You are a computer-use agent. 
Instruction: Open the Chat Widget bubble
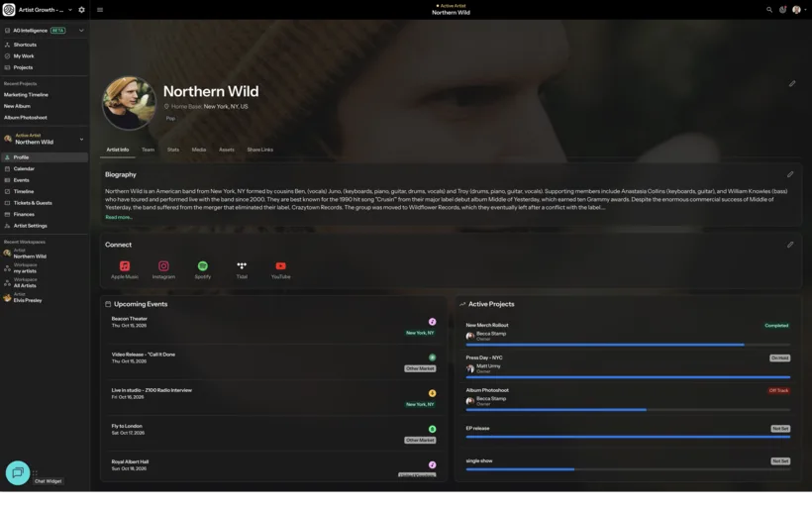click(18, 472)
